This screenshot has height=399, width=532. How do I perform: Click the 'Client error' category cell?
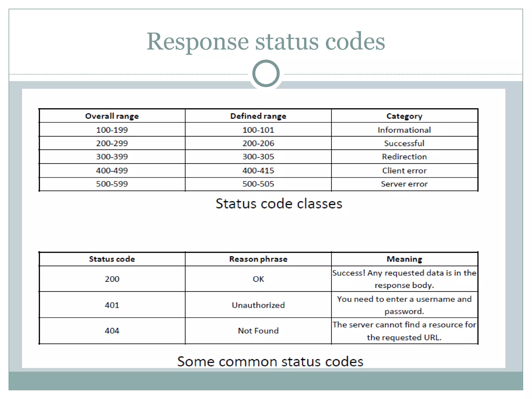[404, 171]
